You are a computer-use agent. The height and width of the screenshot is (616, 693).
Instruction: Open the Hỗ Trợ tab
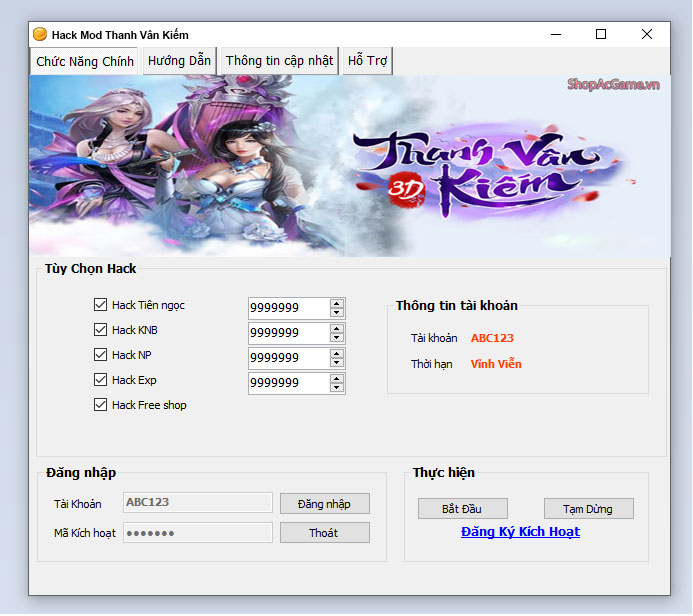[367, 61]
